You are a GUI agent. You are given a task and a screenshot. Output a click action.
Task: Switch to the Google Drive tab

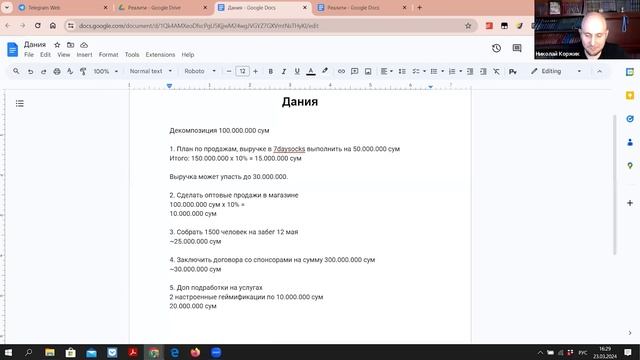pyautogui.click(x=163, y=8)
